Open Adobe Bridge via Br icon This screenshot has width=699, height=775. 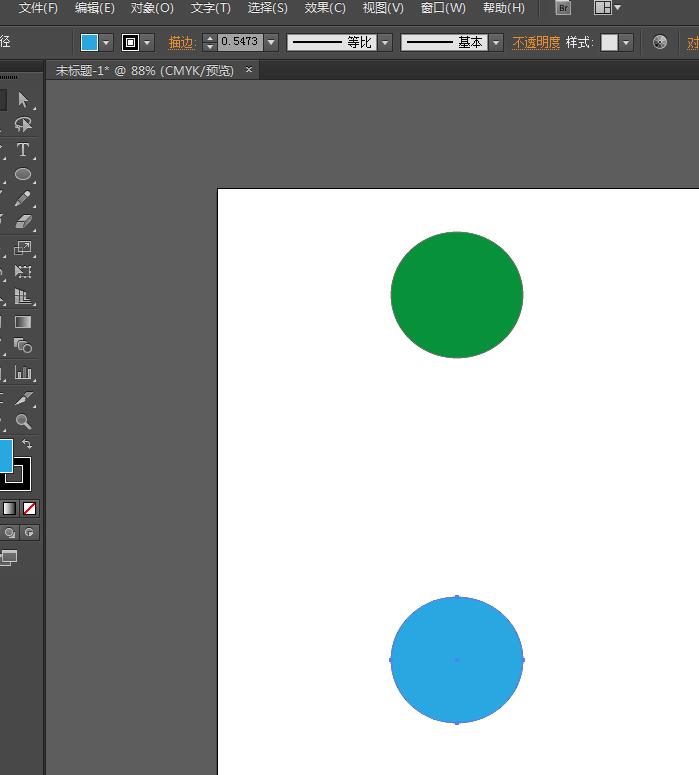point(563,8)
